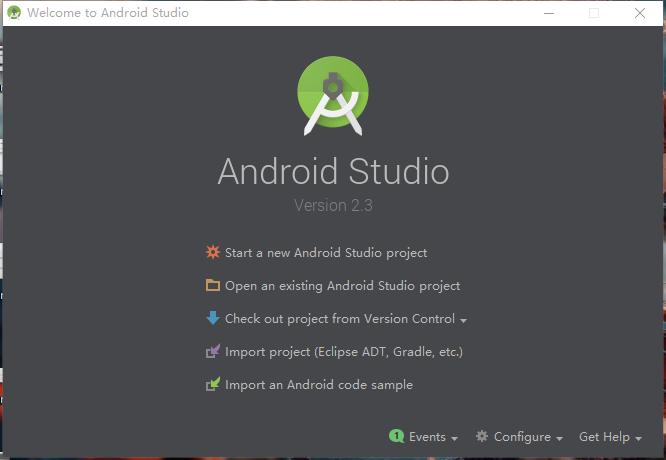Click the folder icon for existing project

click(212, 286)
